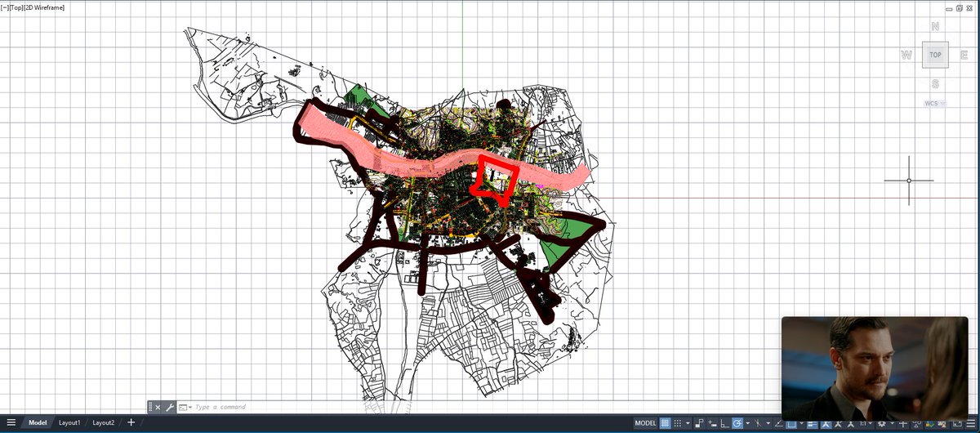
Task: Toggle isometric drafting icon
Action: click(758, 423)
